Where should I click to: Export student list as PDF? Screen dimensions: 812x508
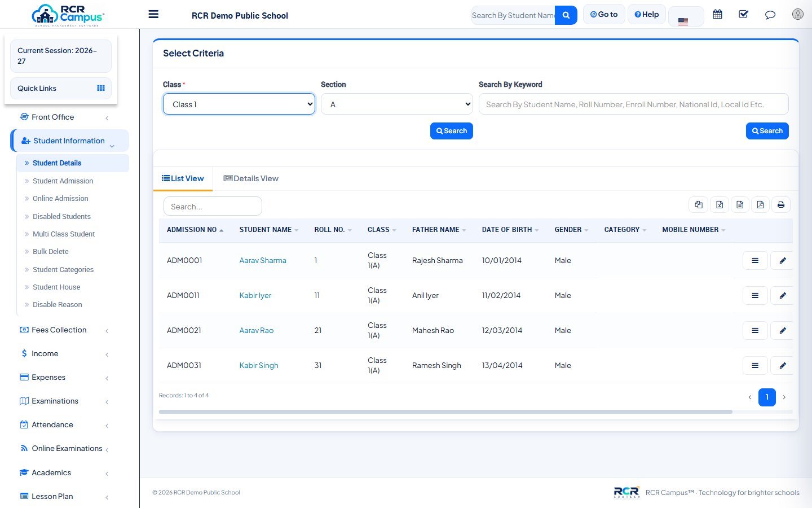[760, 205]
